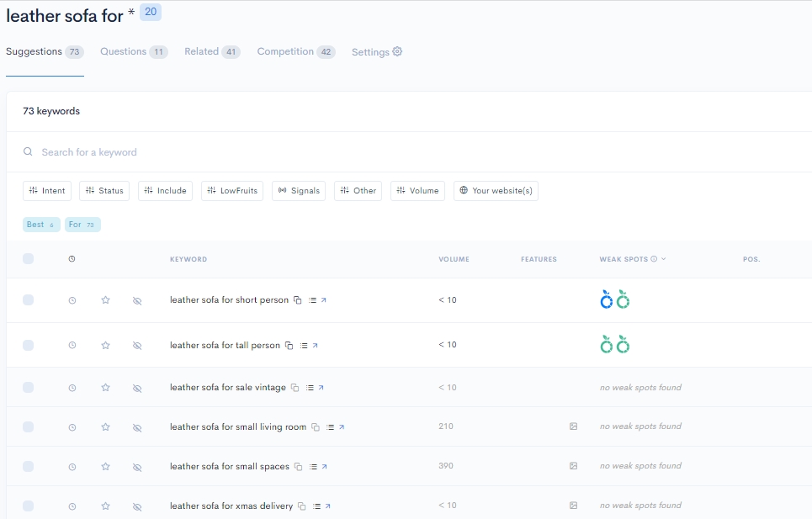Open list icon for 'leather sofa for sale vintage'
Screen dimensions: 812x519
310,388
